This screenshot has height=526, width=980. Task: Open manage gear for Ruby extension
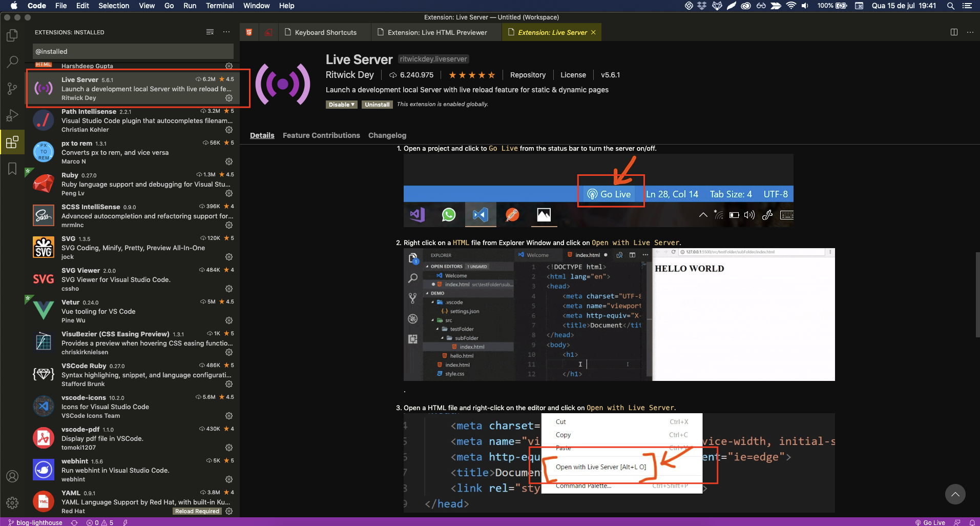pos(229,193)
